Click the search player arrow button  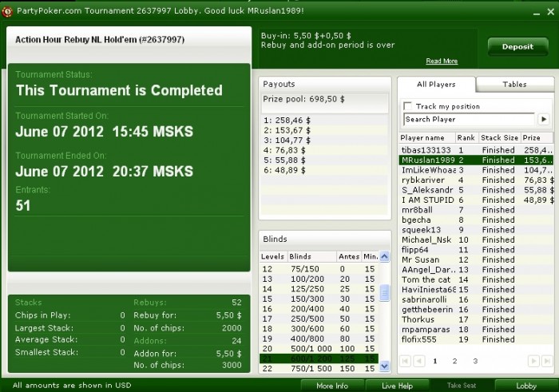point(543,120)
